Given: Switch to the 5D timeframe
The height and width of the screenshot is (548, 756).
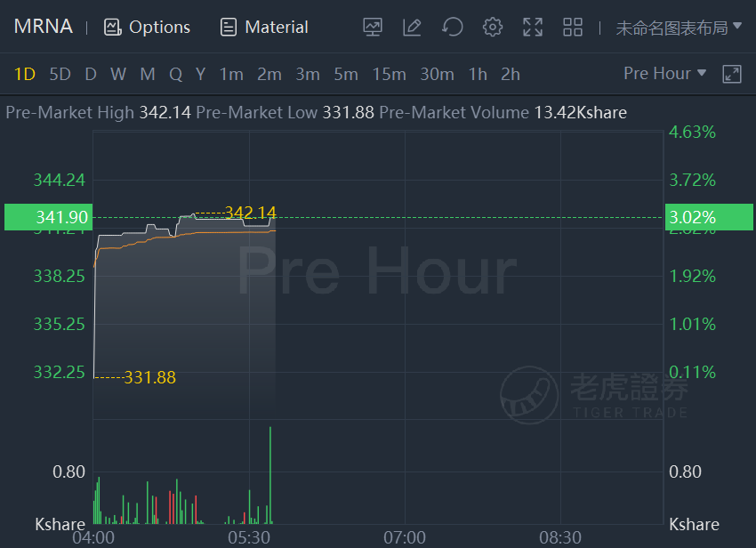Looking at the screenshot, I should (60, 75).
